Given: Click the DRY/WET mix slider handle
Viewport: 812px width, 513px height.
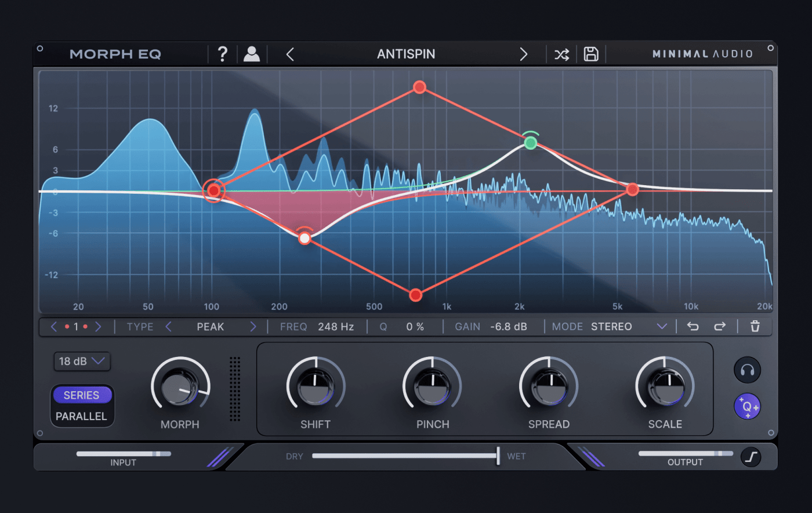Looking at the screenshot, I should [x=498, y=456].
